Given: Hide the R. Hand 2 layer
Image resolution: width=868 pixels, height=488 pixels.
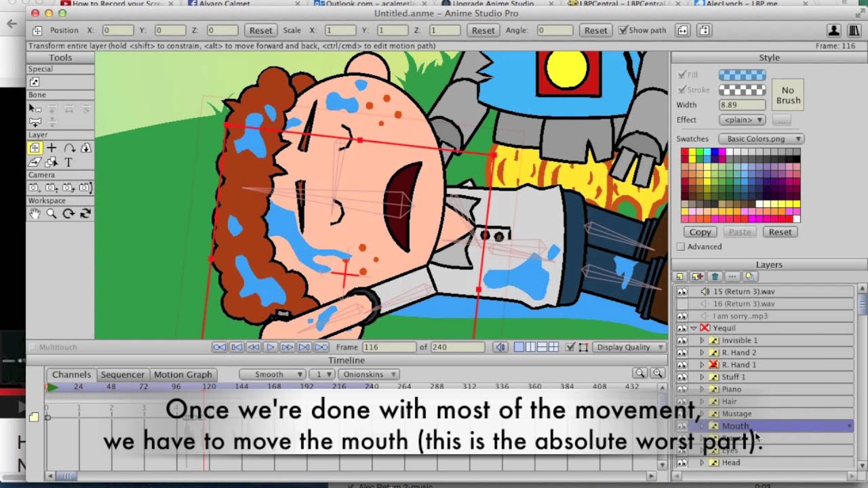Looking at the screenshot, I should tap(682, 352).
